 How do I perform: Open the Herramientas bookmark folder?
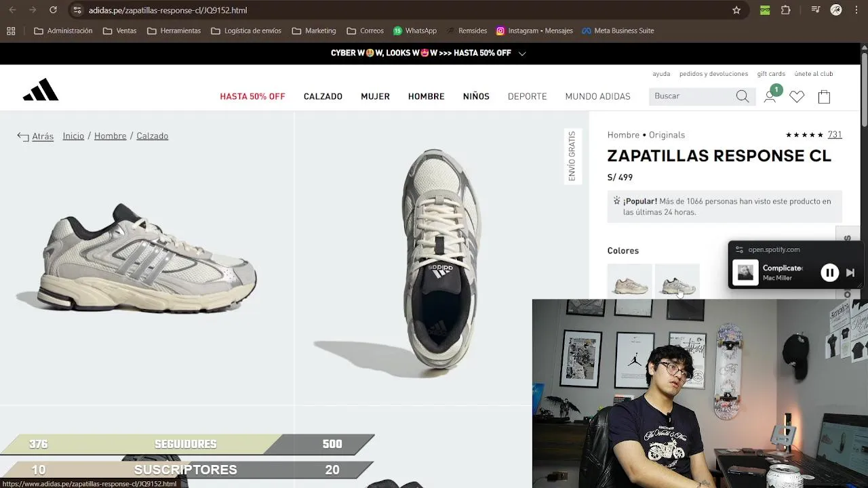point(174,30)
